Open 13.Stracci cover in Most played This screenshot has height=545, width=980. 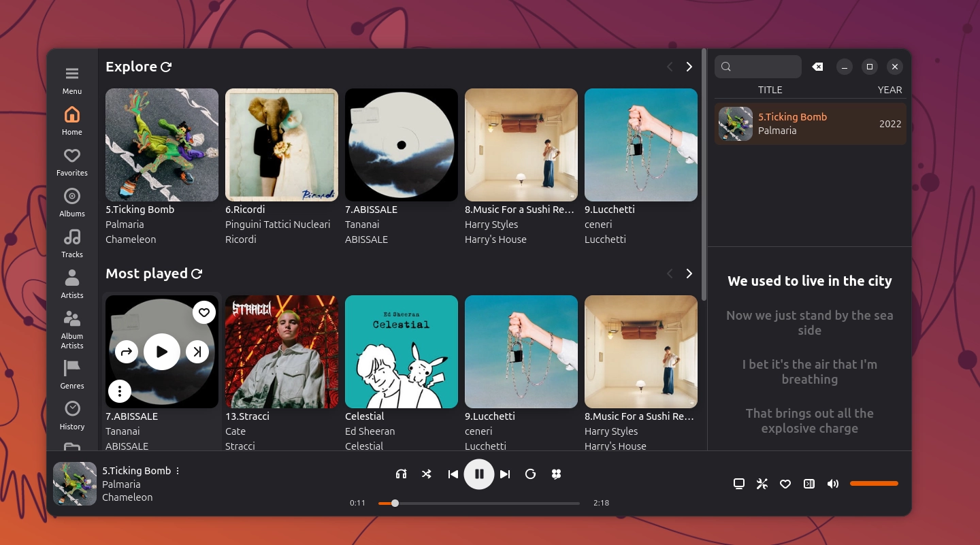tap(282, 352)
